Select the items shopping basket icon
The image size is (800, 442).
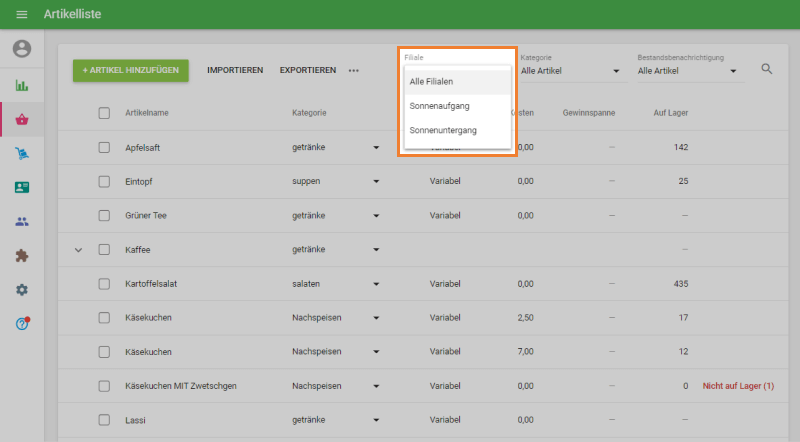pos(22,120)
